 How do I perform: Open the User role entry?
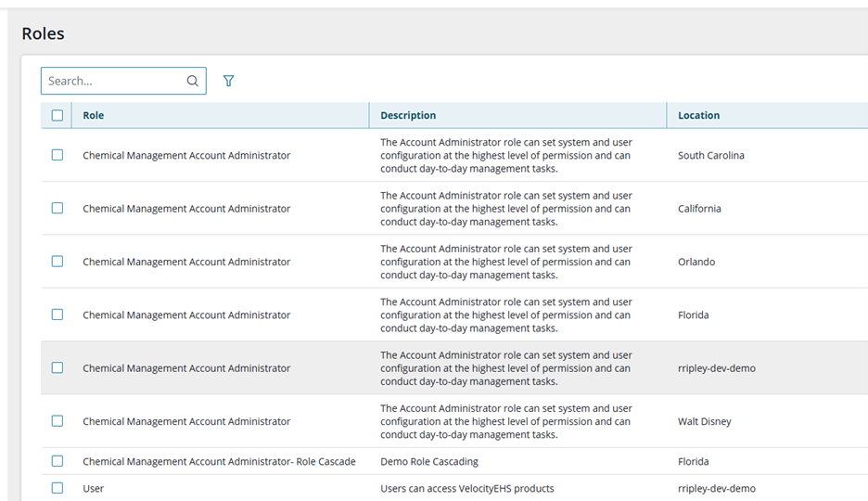(93, 488)
